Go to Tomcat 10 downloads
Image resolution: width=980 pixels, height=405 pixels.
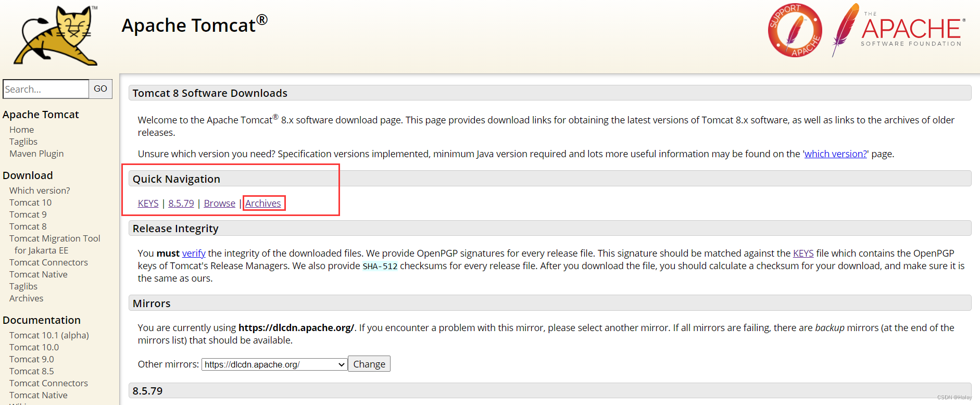[x=30, y=202]
